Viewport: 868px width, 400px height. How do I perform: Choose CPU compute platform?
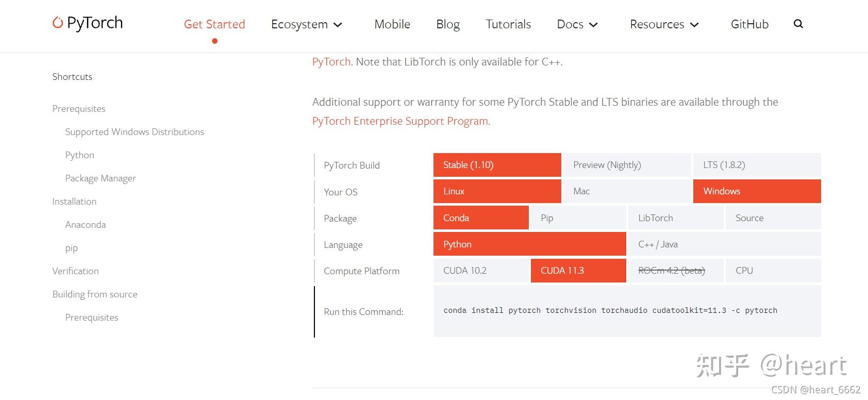tap(773, 271)
